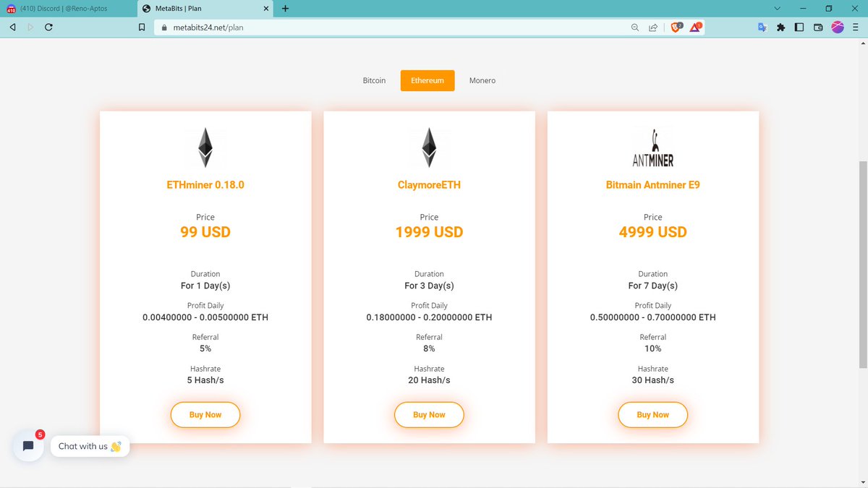The width and height of the screenshot is (868, 488).
Task: Click the greyed forward navigation arrow
Action: click(x=30, y=27)
